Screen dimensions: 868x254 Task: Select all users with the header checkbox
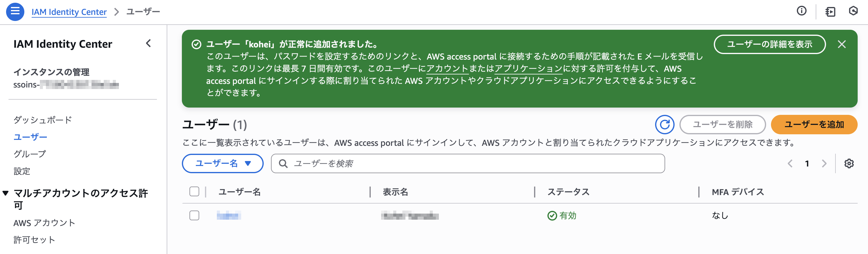[195, 191]
